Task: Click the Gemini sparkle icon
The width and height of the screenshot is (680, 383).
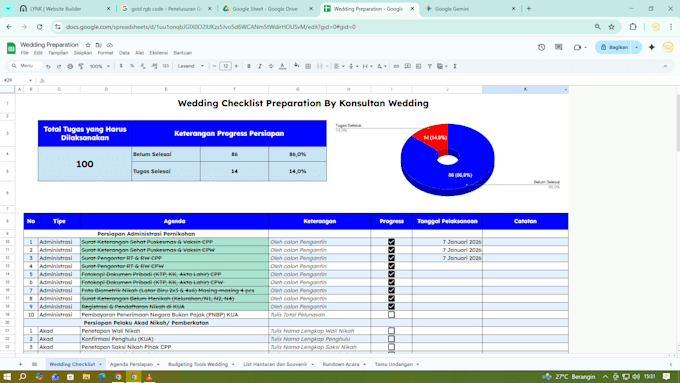Action: pyautogui.click(x=652, y=47)
